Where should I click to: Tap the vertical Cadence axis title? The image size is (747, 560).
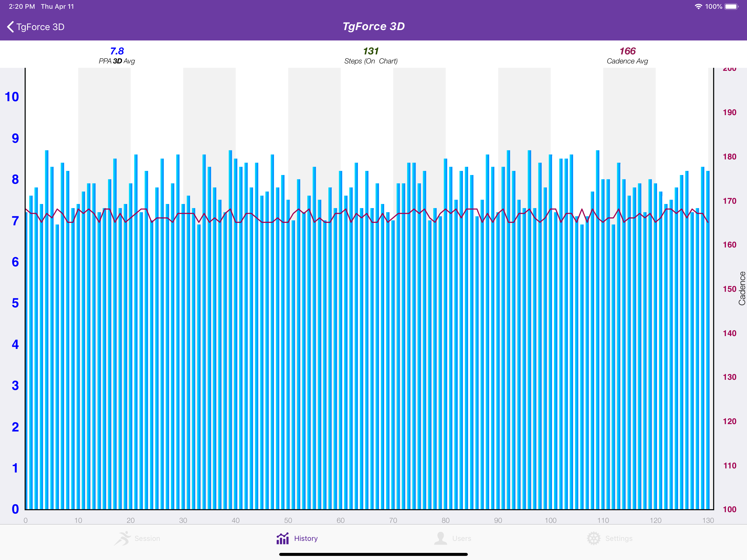click(x=742, y=288)
